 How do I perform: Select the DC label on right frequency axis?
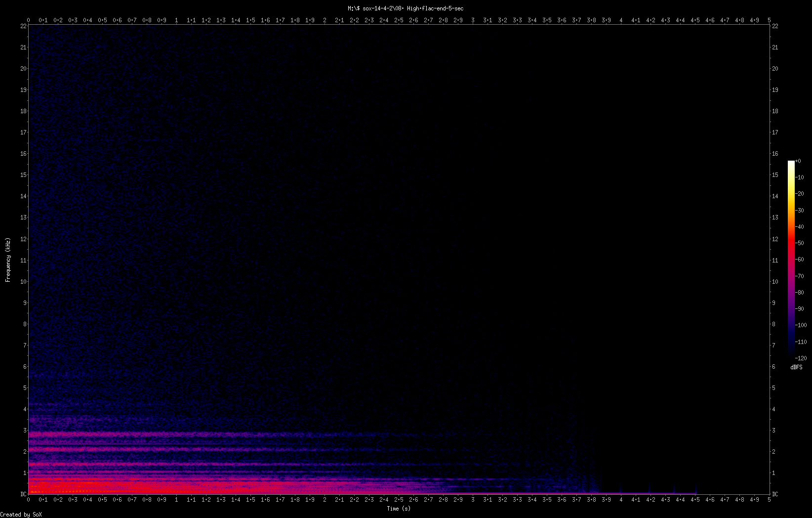pyautogui.click(x=775, y=493)
